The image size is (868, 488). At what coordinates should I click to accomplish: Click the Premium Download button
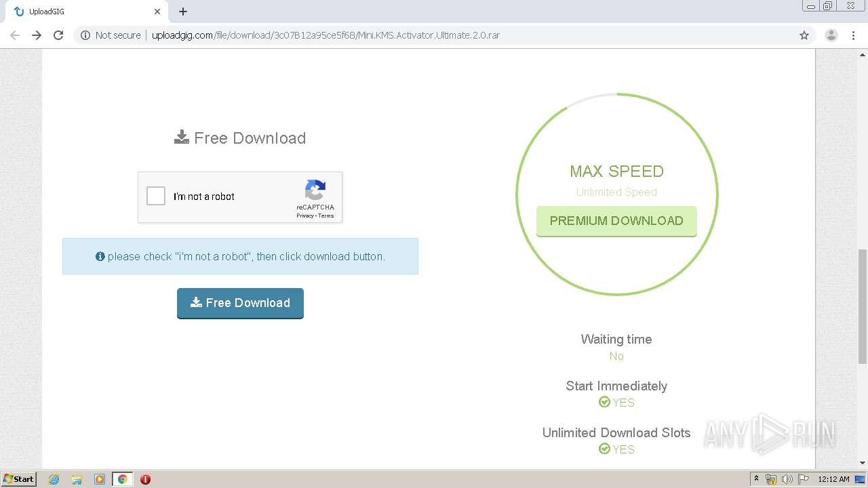click(x=616, y=221)
